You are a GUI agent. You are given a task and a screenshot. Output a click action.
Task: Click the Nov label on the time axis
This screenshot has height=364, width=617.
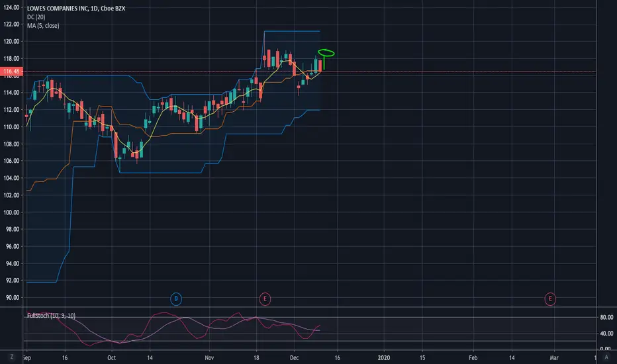[209, 357]
